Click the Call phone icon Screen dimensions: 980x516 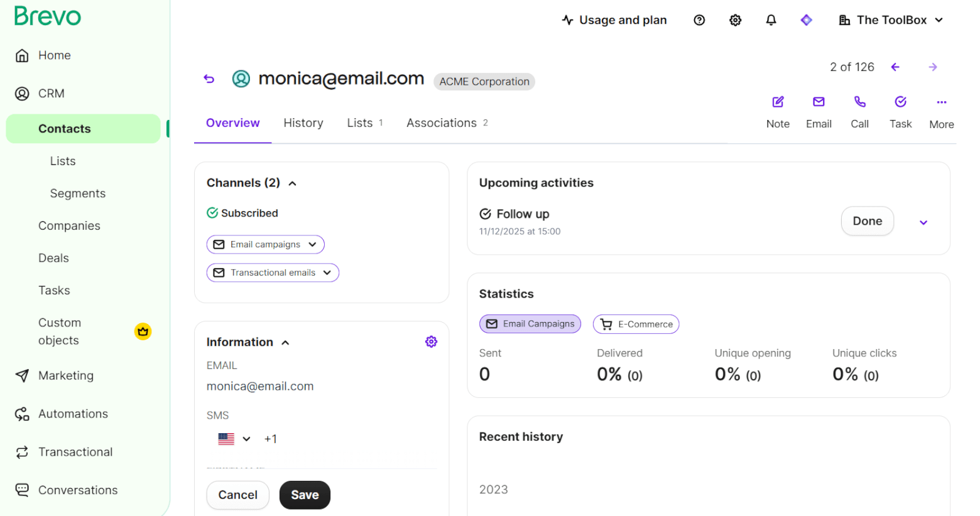tap(859, 102)
